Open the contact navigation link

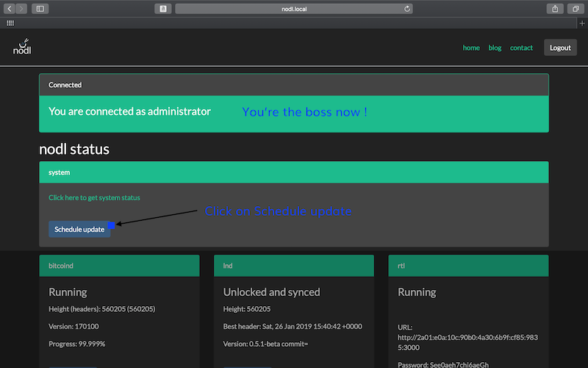(x=521, y=48)
